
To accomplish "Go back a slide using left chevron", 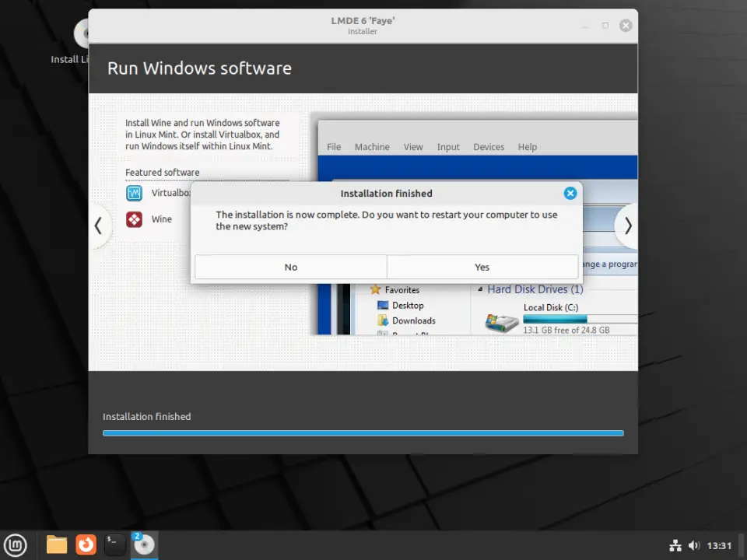I will (x=99, y=226).
